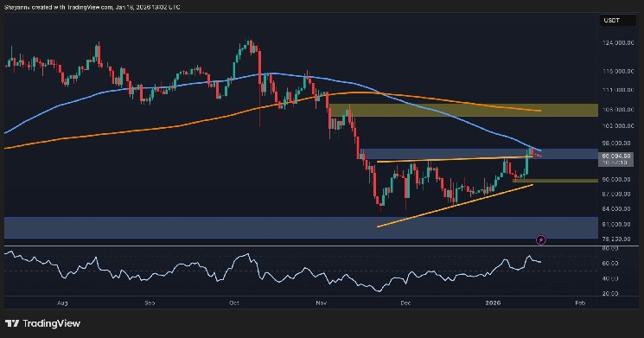The width and height of the screenshot is (644, 338).
Task: Click the 87,000.00 price axis label
Action: [616, 194]
